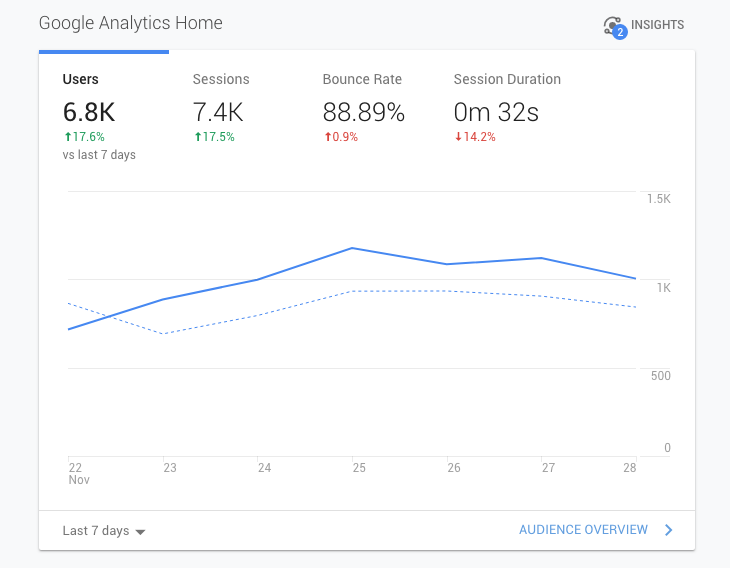Click the chevron next to Audience Overview
This screenshot has height=568, width=730.
point(669,530)
